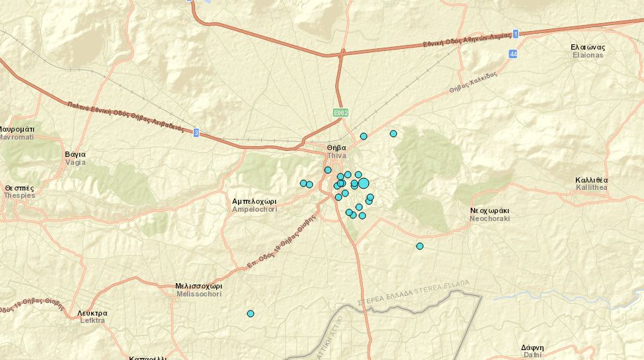Select the Neochoraki place label
This screenshot has width=644, height=360.
489,214
